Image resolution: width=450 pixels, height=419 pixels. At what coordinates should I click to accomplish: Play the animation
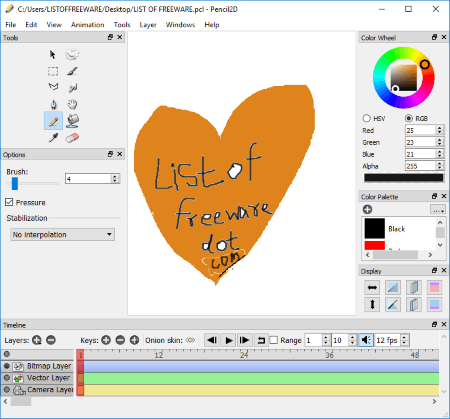point(229,340)
